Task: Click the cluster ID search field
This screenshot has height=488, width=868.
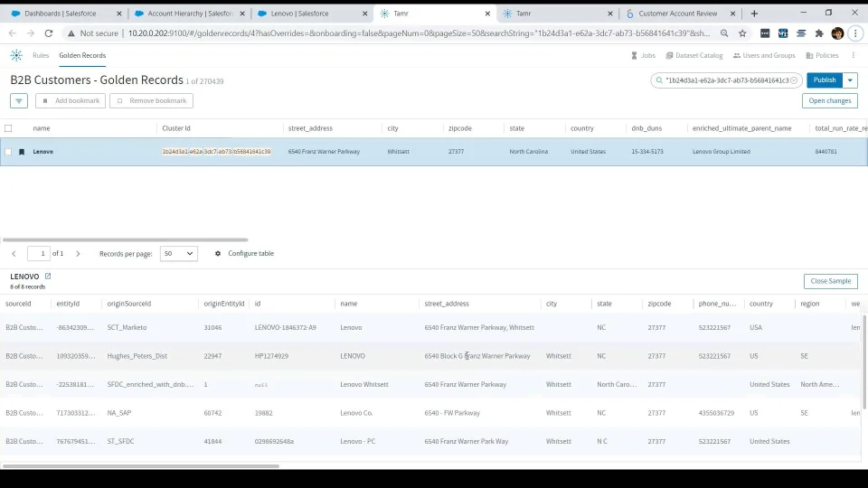Action: [726, 80]
